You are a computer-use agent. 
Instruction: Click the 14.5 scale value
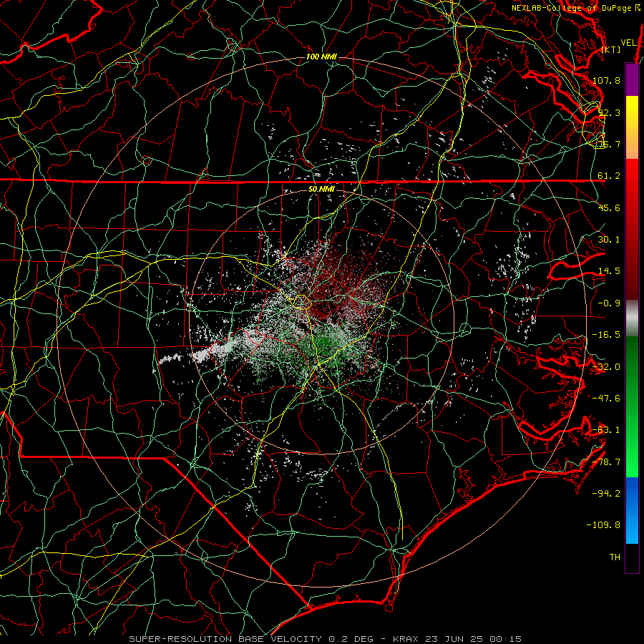[609, 271]
